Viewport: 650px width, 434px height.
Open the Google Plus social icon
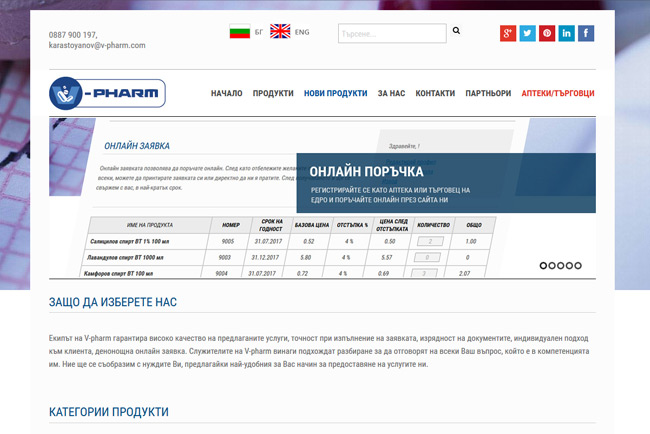point(508,33)
